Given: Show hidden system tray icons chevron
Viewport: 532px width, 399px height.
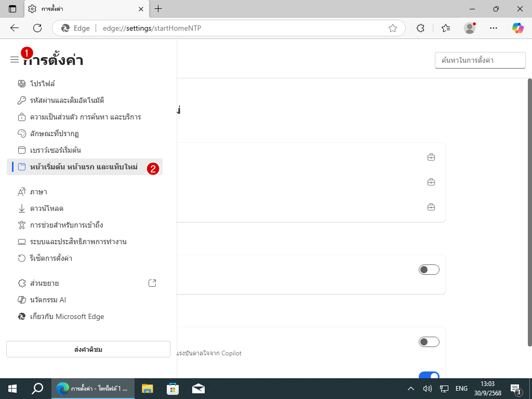Looking at the screenshot, I should (410, 389).
